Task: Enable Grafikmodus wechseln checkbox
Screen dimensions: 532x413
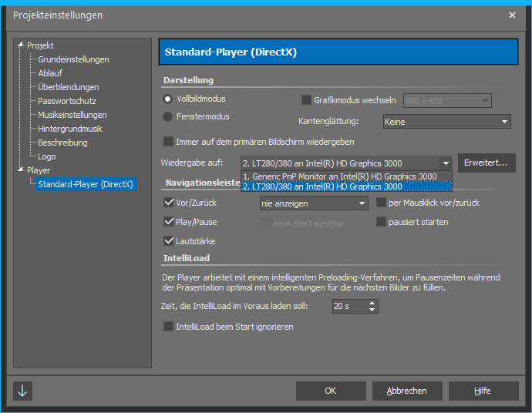Action: 306,100
